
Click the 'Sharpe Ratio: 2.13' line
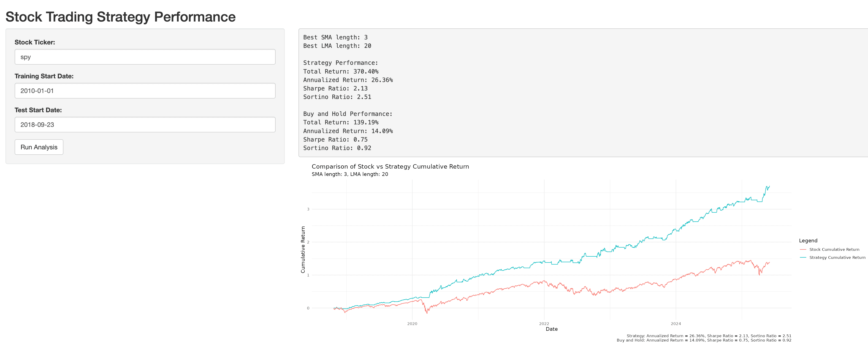click(x=335, y=88)
